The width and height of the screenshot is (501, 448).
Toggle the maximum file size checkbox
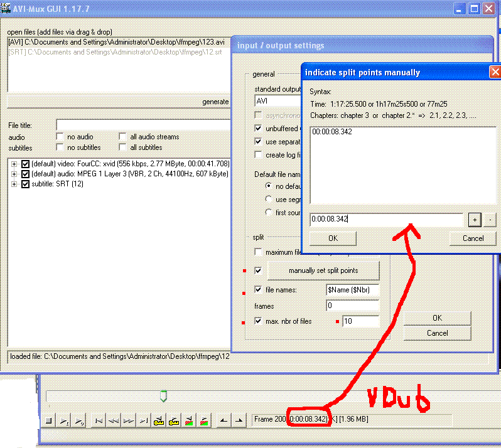pos(258,252)
